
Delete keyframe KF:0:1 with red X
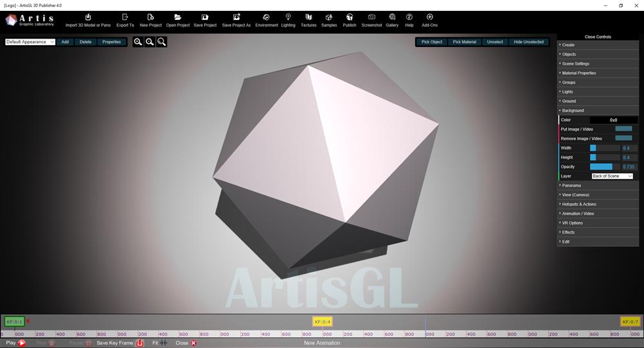point(28,321)
